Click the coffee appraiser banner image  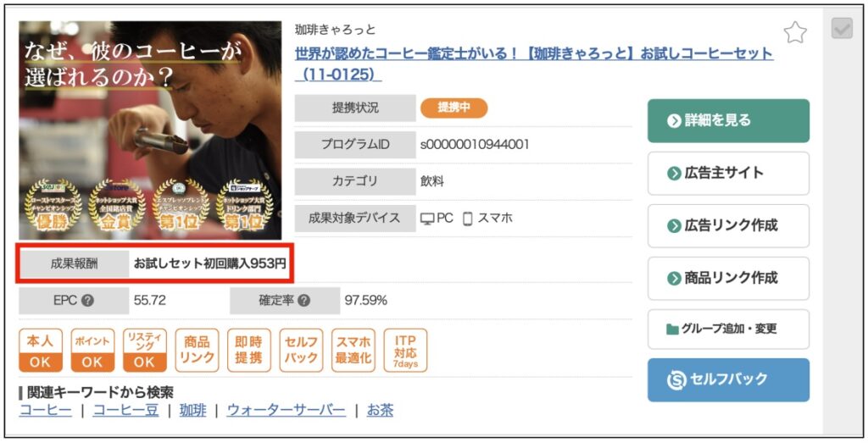(150, 130)
